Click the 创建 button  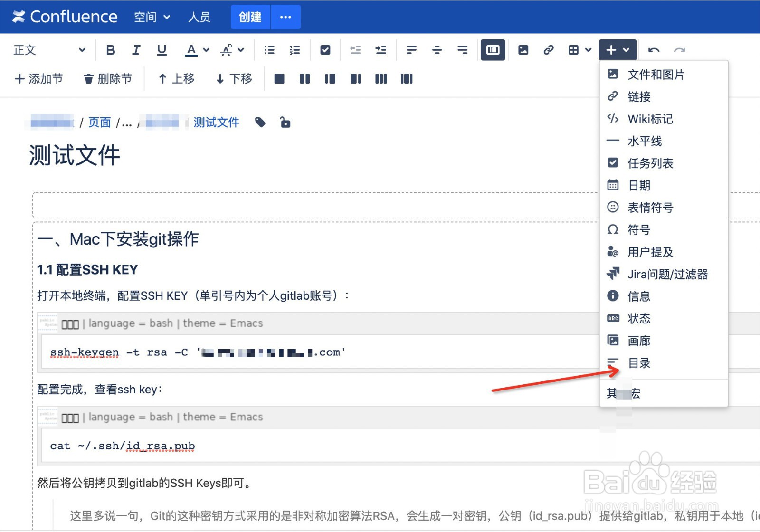point(250,17)
